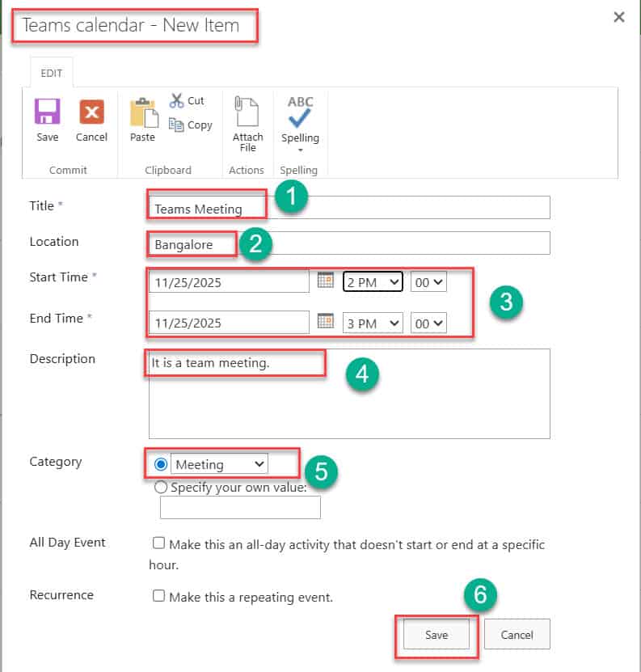Open the Category Meeting dropdown

pos(219,463)
